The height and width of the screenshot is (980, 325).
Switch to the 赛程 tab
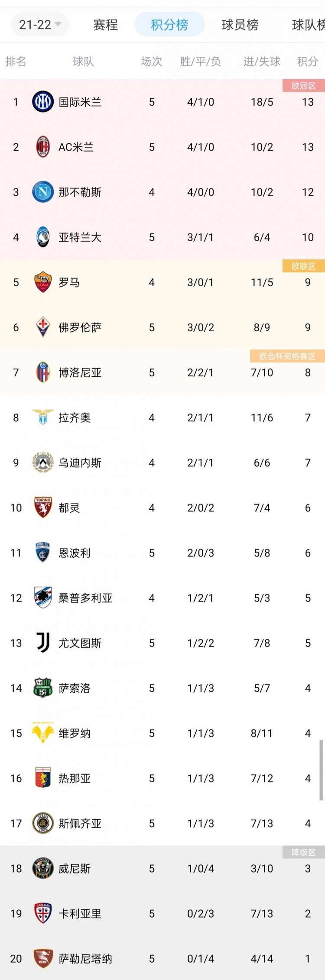pos(105,25)
